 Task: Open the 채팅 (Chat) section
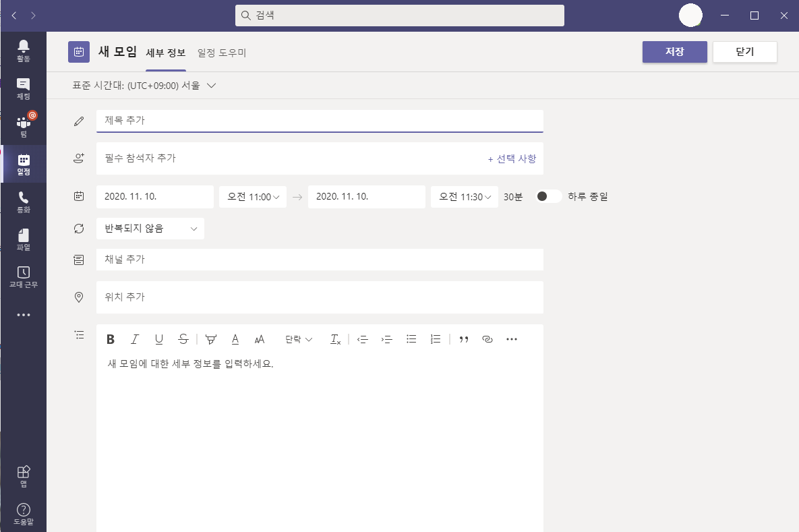24,89
